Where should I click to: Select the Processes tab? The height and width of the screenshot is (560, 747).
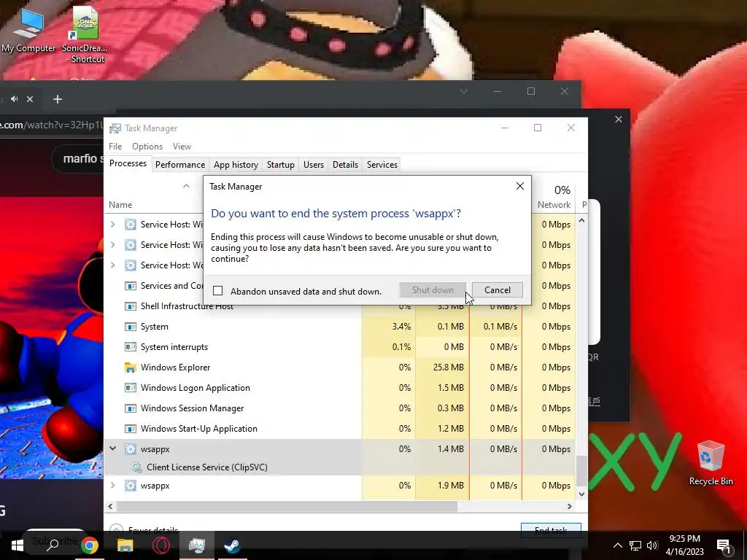click(128, 163)
